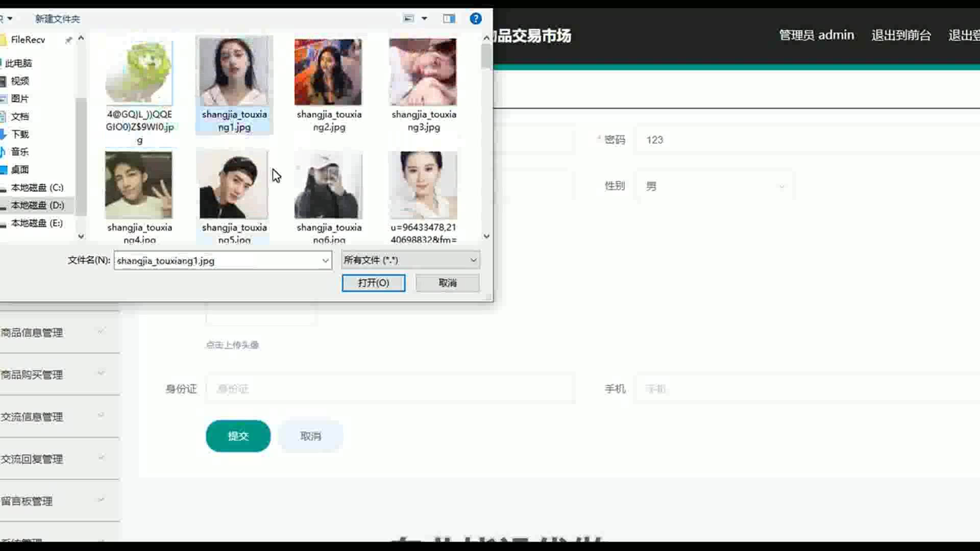Select the cabbage dog image thumbnail
980x551 pixels.
tap(139, 72)
